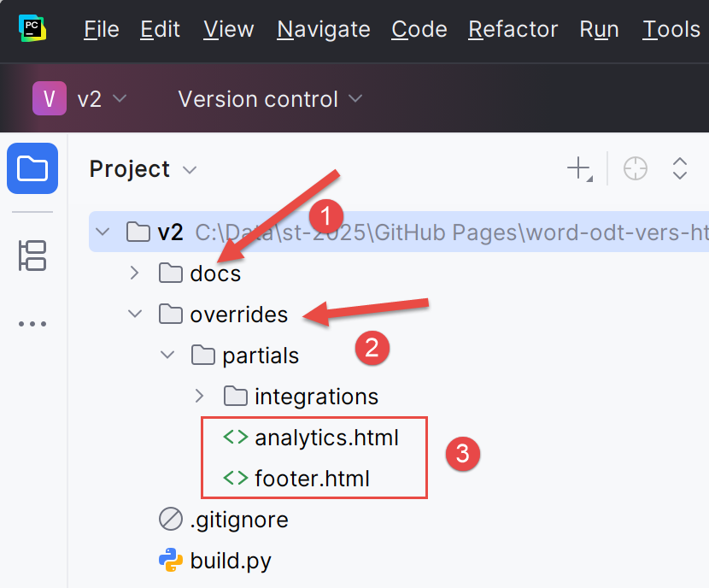Click the purple V project icon

coord(50,98)
